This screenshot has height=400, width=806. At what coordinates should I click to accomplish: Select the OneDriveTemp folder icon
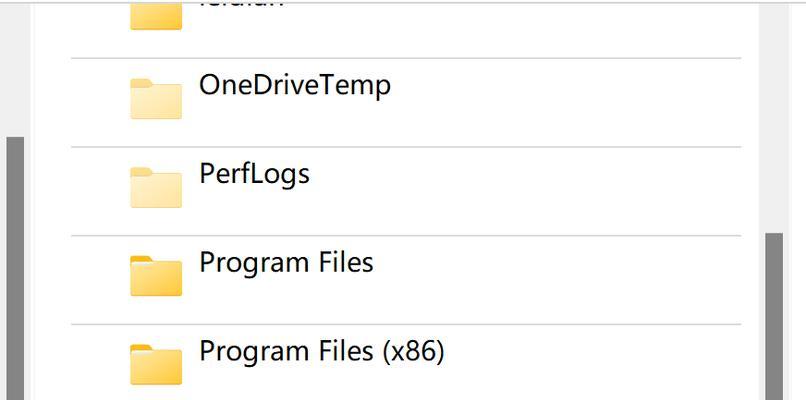156,99
